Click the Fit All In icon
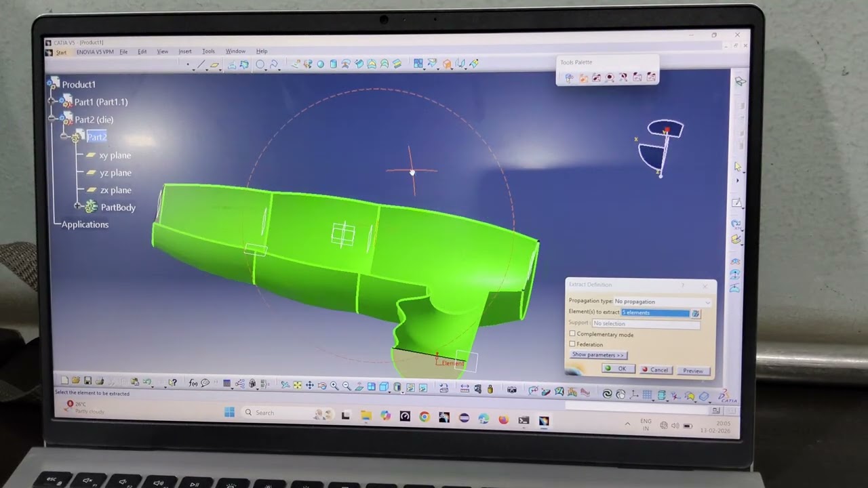Screen dimensions: 868x488 pos(297,385)
